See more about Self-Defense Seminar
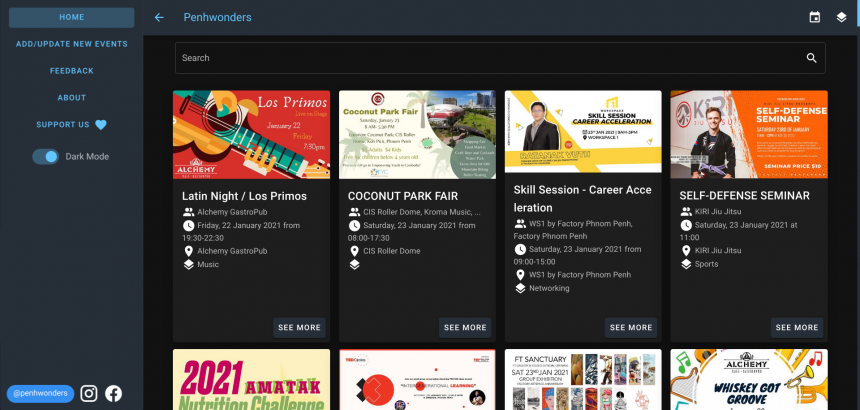The width and height of the screenshot is (860, 410). click(797, 328)
